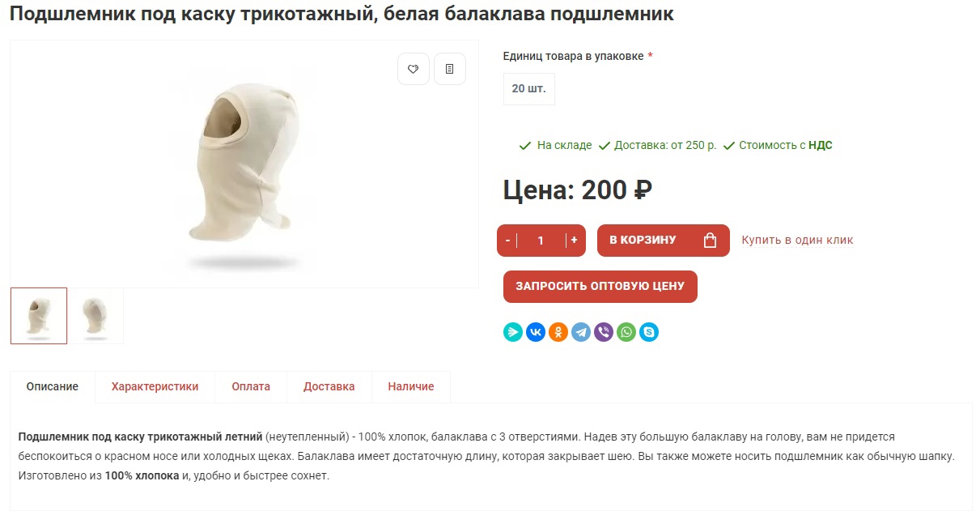Share via Skype icon
The height and width of the screenshot is (524, 980).
pos(649,332)
